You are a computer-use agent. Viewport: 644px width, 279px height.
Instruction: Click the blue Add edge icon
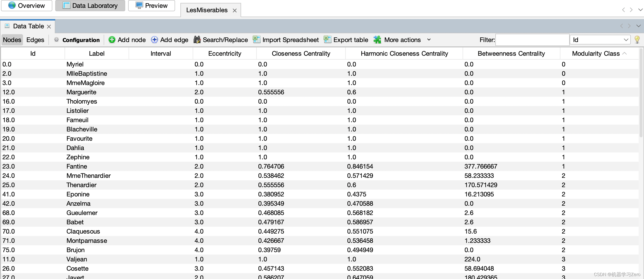pyautogui.click(x=154, y=40)
